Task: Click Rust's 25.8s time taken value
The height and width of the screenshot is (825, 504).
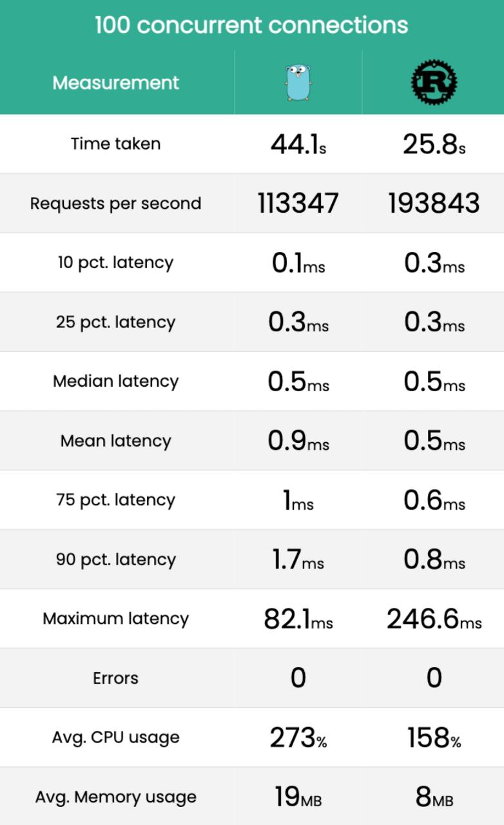Action: [x=434, y=145]
